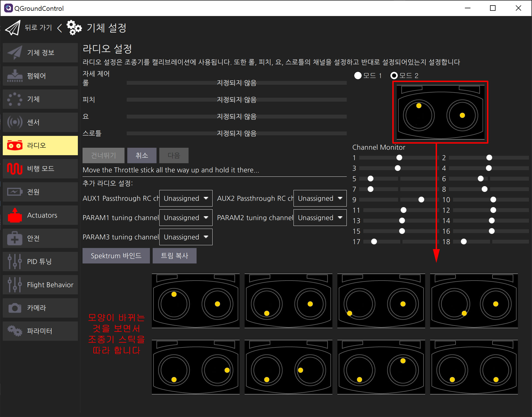
Task: Click channel 9 monitor slider dot
Action: (421, 200)
